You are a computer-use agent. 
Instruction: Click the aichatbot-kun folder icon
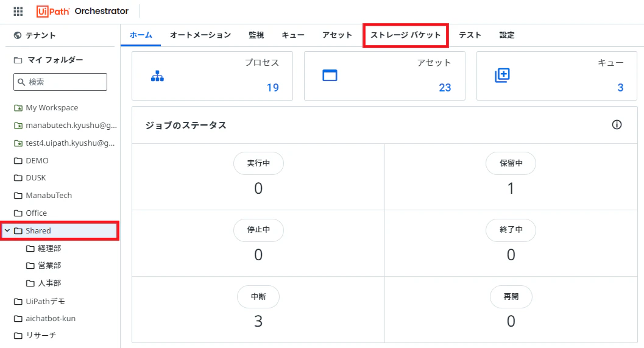18,319
